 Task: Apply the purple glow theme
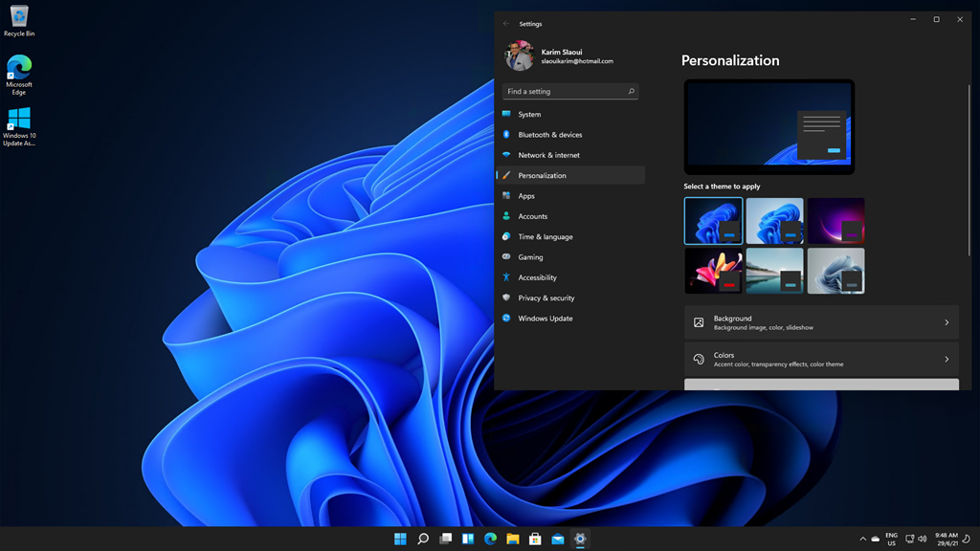pos(835,221)
